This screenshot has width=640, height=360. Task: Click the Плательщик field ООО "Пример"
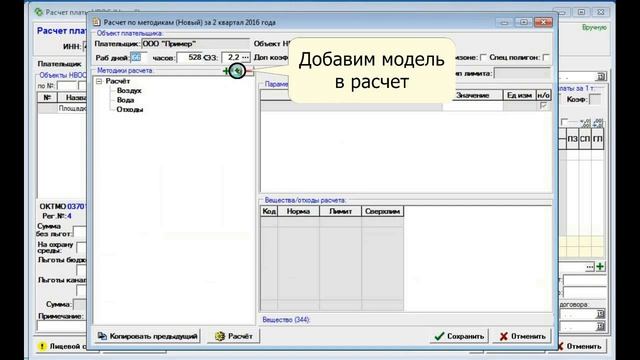[195, 44]
